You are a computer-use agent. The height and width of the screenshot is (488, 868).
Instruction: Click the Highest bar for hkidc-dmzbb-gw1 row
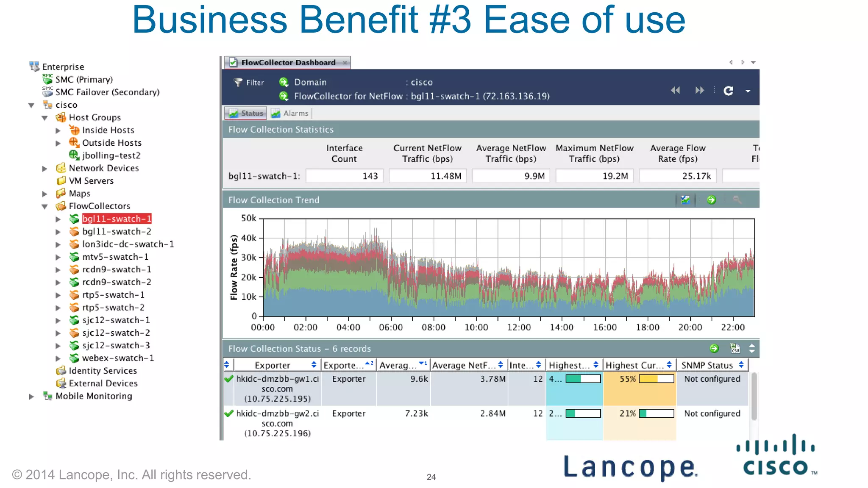tap(583, 379)
